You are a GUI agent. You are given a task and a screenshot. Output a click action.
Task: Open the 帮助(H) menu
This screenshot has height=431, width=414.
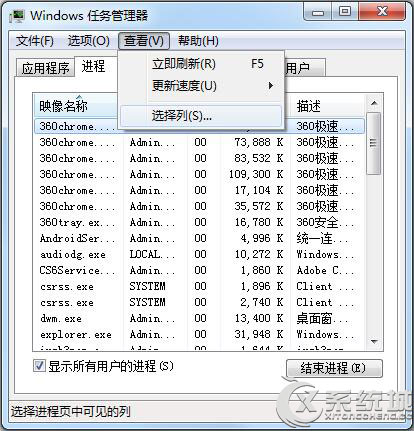pyautogui.click(x=198, y=41)
